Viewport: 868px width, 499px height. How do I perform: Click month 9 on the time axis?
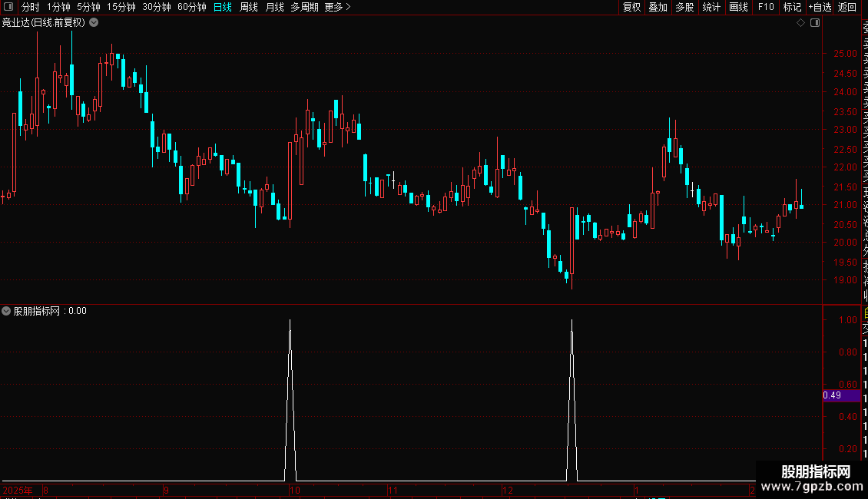pos(166,490)
